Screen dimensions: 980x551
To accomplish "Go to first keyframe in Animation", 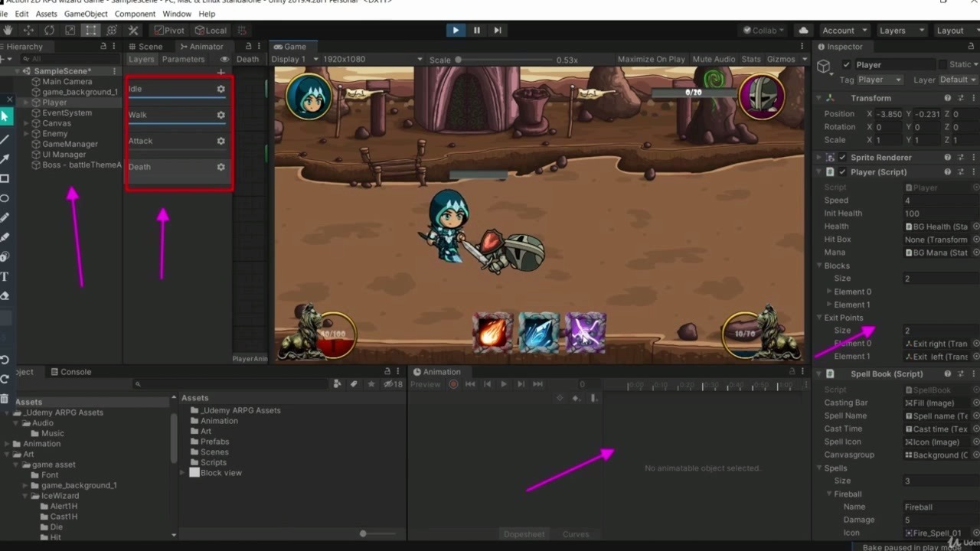I will click(x=470, y=384).
